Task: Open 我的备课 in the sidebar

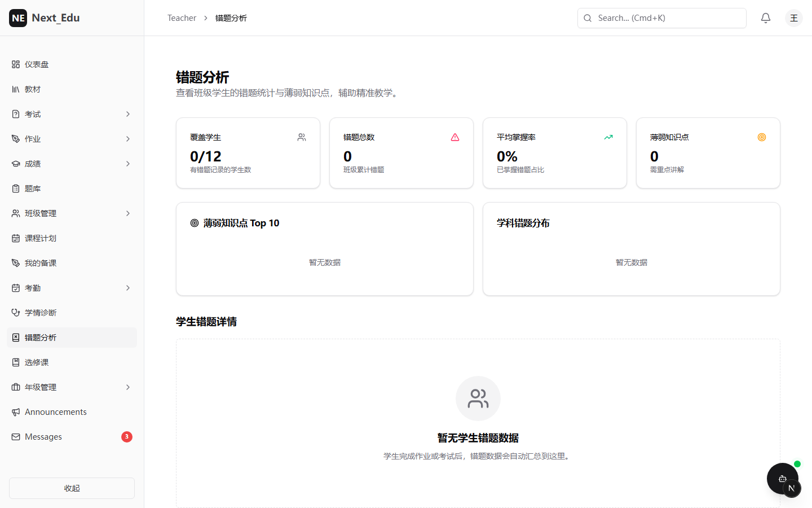Action: (x=72, y=263)
